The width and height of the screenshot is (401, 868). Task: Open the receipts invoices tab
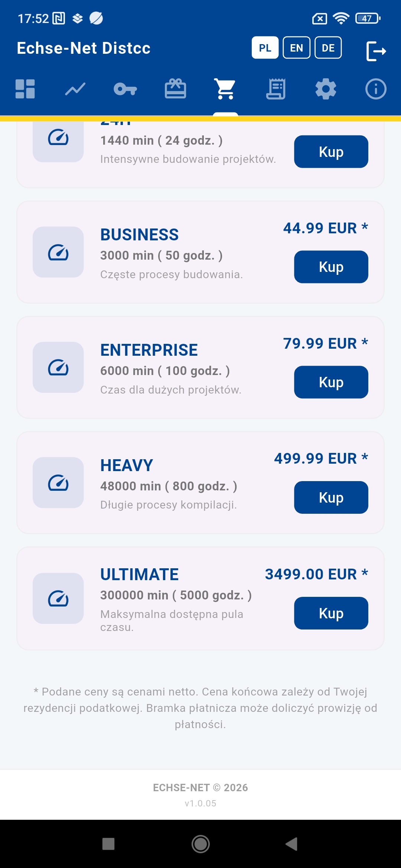[276, 89]
